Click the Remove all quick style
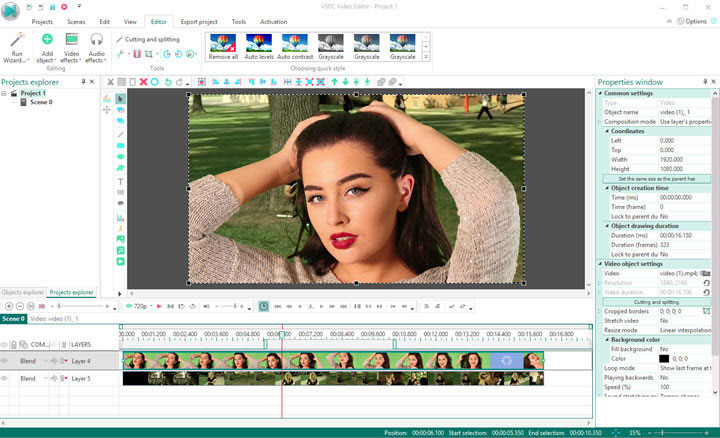The image size is (720, 438). click(x=224, y=45)
